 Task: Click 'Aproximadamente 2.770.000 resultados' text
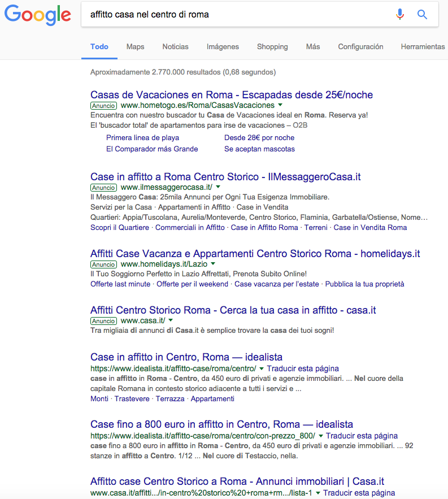pos(155,72)
